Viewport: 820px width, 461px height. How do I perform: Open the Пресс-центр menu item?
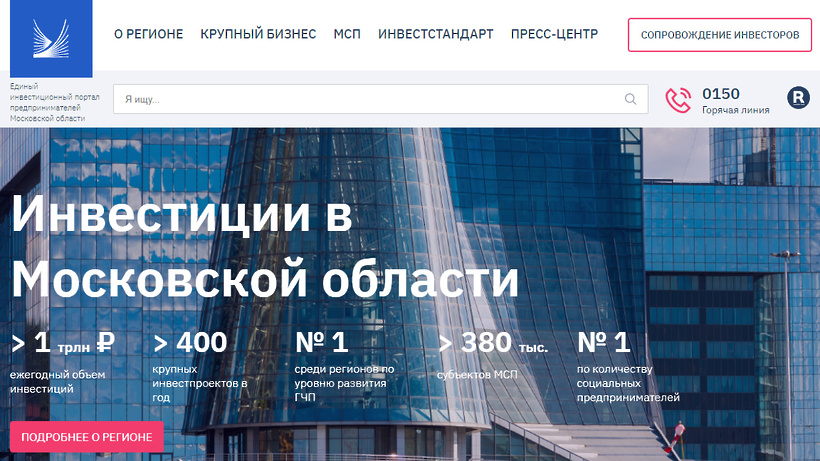(554, 34)
